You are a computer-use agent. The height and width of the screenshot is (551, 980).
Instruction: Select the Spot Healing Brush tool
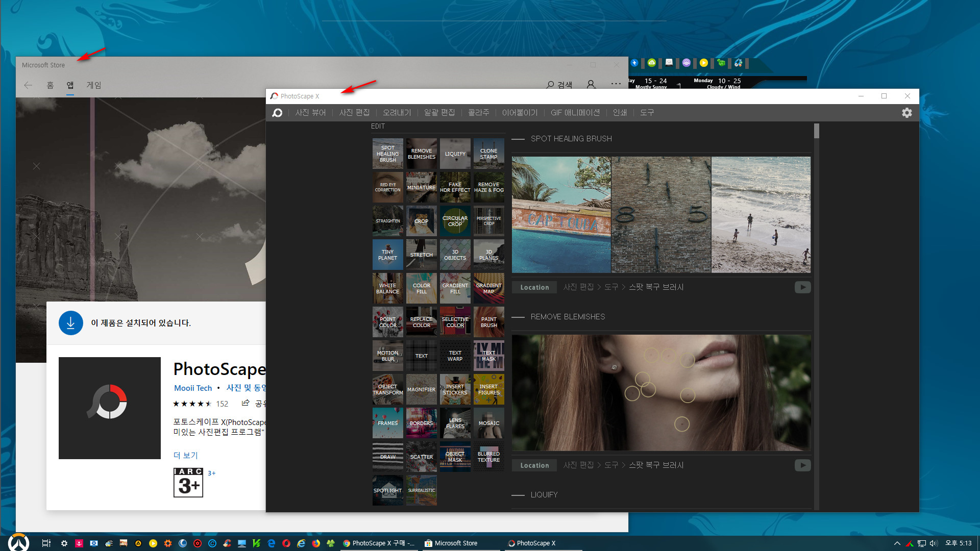(x=388, y=154)
